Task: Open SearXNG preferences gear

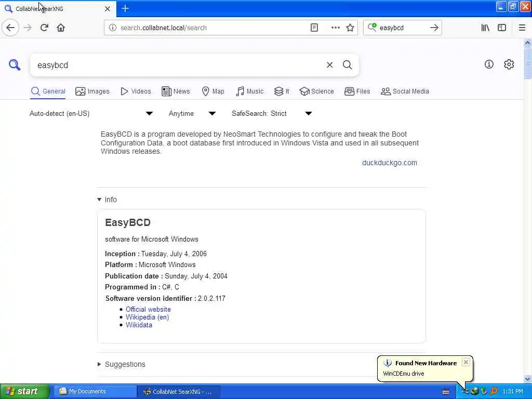Action: [x=509, y=64]
